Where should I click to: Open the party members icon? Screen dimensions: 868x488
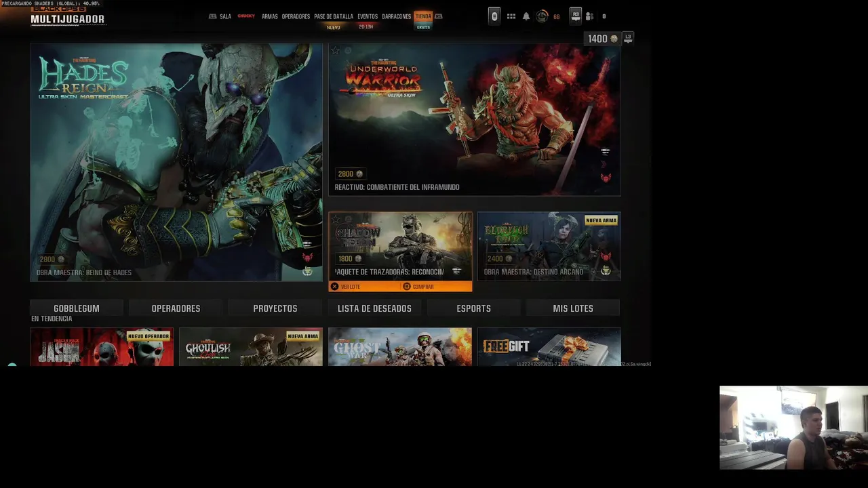[x=589, y=16]
